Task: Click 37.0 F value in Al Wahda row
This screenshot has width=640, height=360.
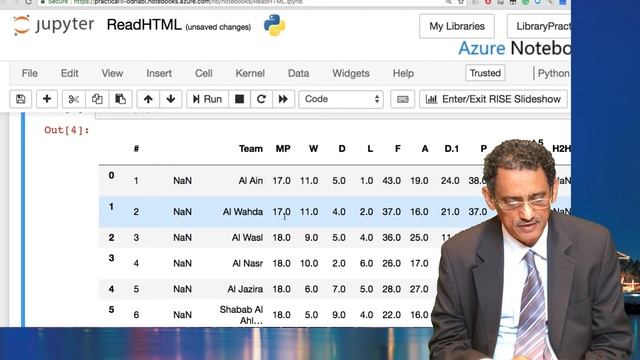Action: (x=391, y=212)
